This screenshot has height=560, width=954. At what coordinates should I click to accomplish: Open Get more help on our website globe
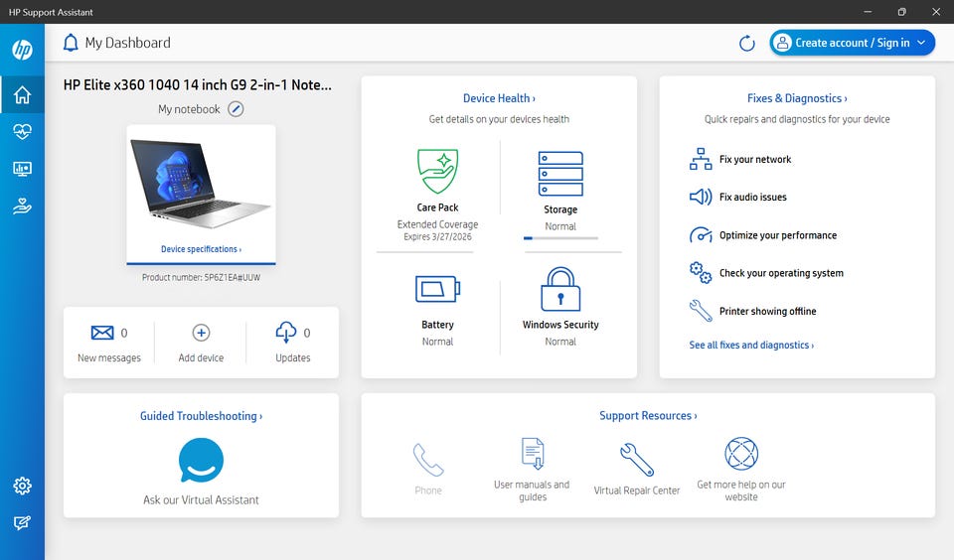coord(741,453)
